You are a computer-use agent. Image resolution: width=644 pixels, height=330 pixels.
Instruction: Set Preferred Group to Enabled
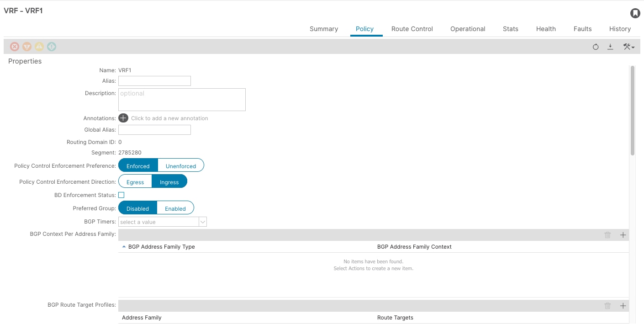click(x=175, y=208)
